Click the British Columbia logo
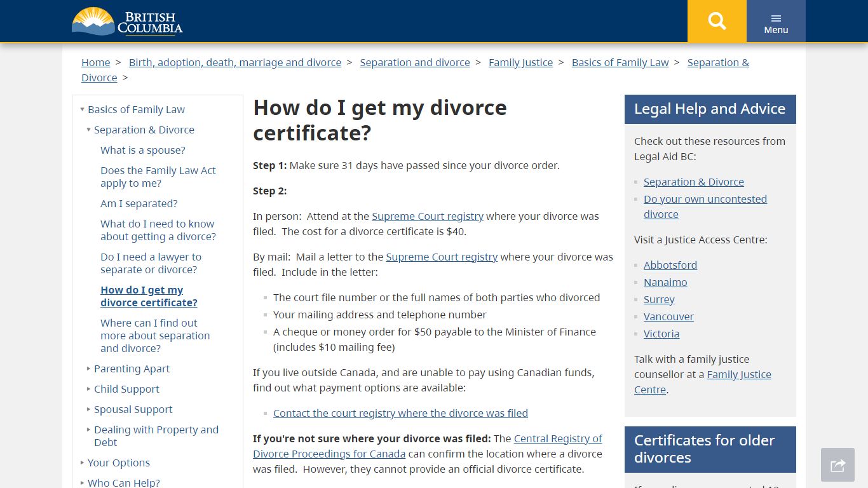This screenshot has height=488, width=868. pyautogui.click(x=127, y=21)
